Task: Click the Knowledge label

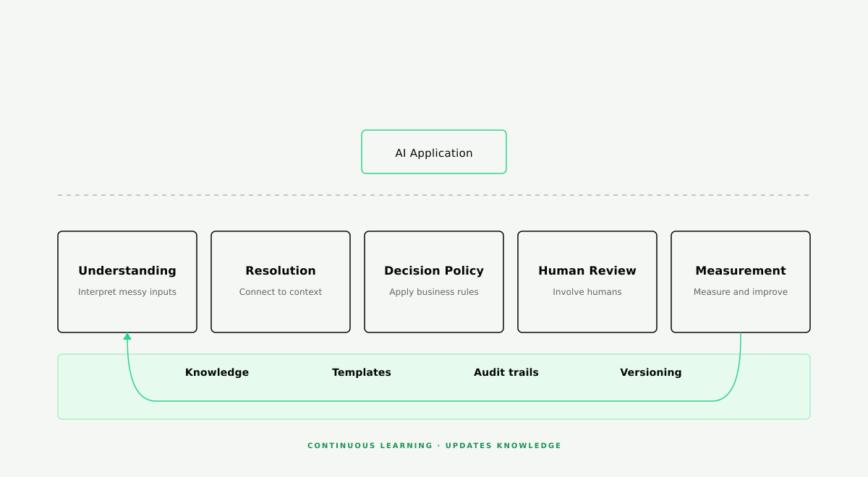Action: coord(217,372)
